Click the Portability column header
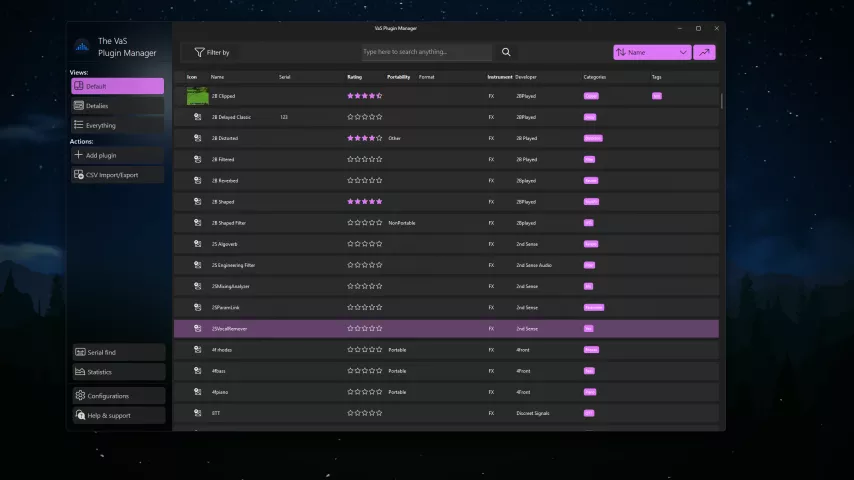The width and height of the screenshot is (854, 480). (399, 77)
